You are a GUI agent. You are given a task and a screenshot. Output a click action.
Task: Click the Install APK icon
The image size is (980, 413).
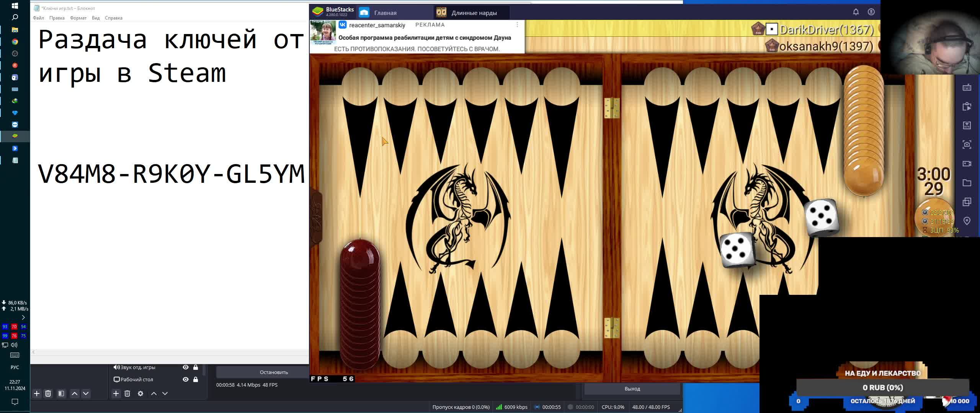pos(967,125)
